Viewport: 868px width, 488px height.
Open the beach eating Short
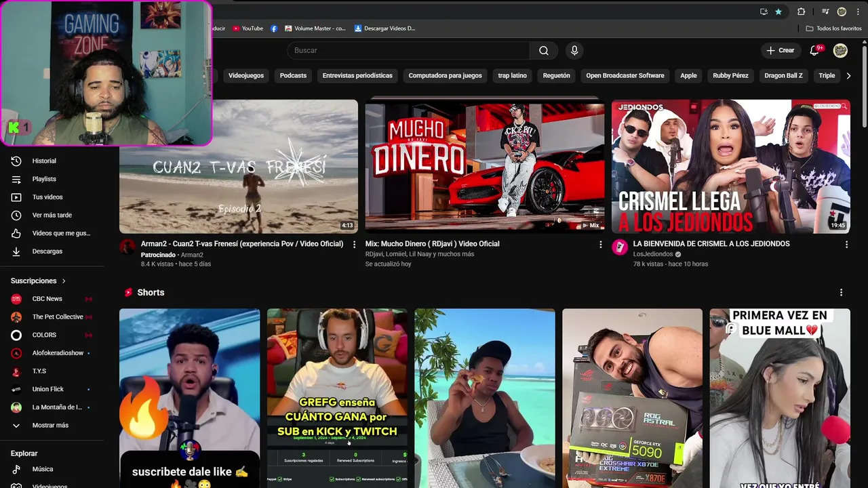(x=485, y=399)
